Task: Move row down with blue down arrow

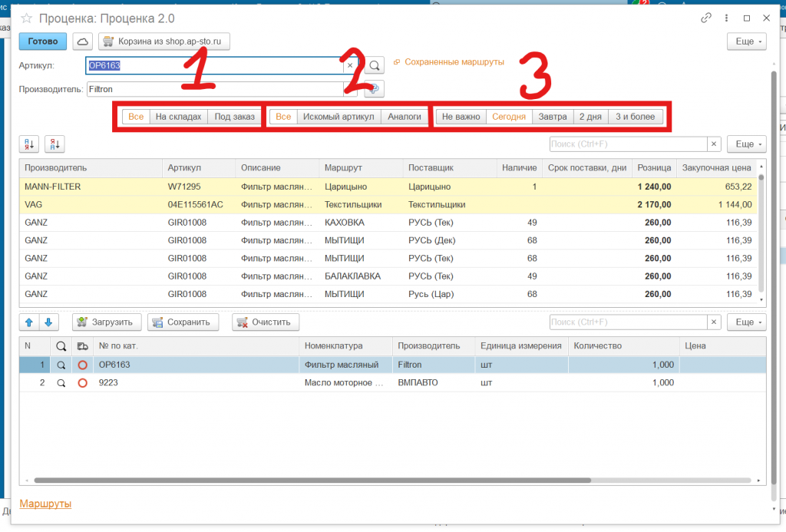Action: point(48,322)
